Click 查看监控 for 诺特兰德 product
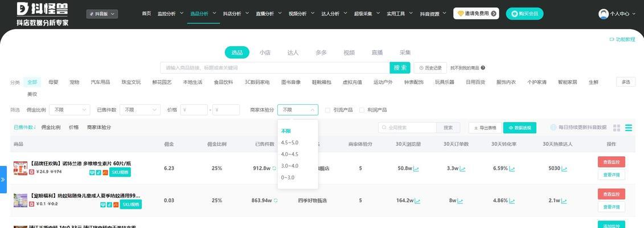Viewport: 644px width, 228px height. (612, 162)
